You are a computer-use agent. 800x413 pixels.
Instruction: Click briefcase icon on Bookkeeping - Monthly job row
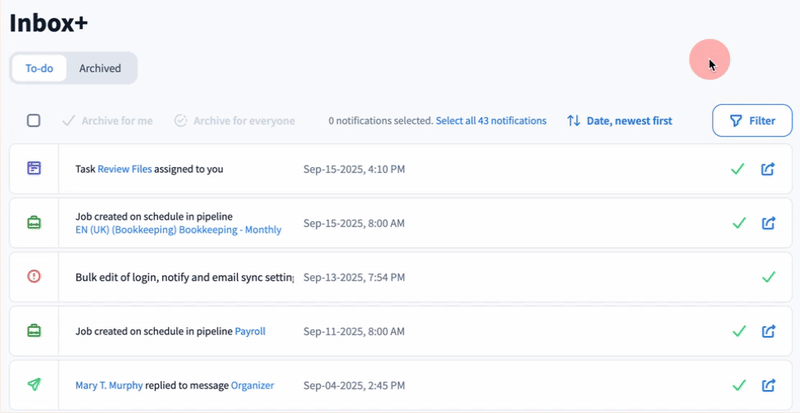point(34,223)
